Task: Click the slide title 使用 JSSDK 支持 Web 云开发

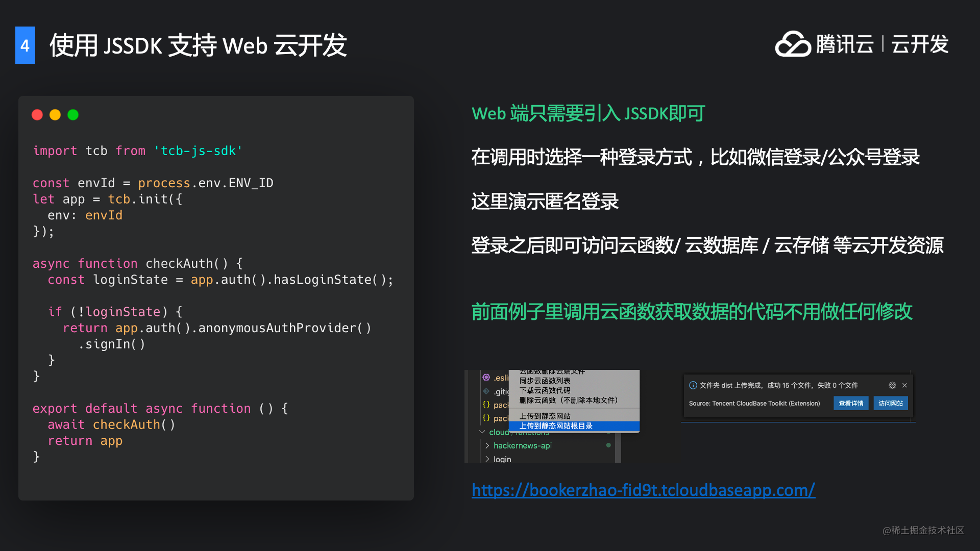Action: (199, 45)
